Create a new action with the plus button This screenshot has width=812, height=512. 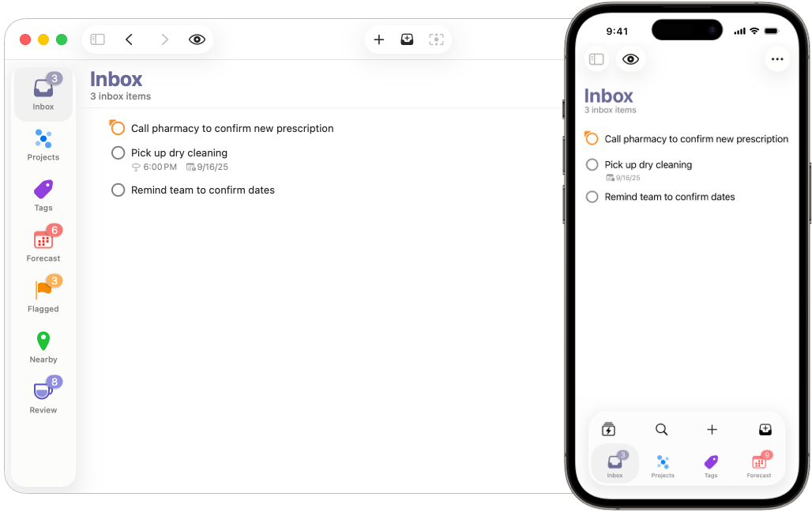pos(379,39)
